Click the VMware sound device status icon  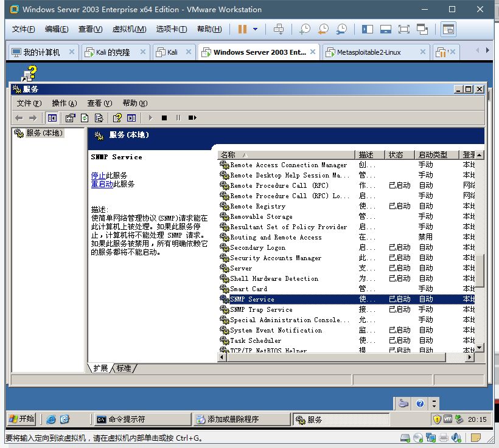[456, 438]
